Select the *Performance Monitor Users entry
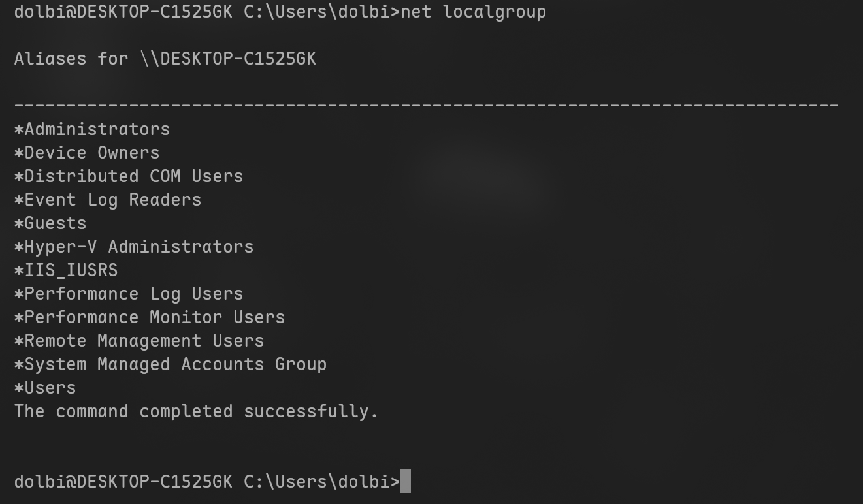Screen dimensions: 863x504 point(150,317)
